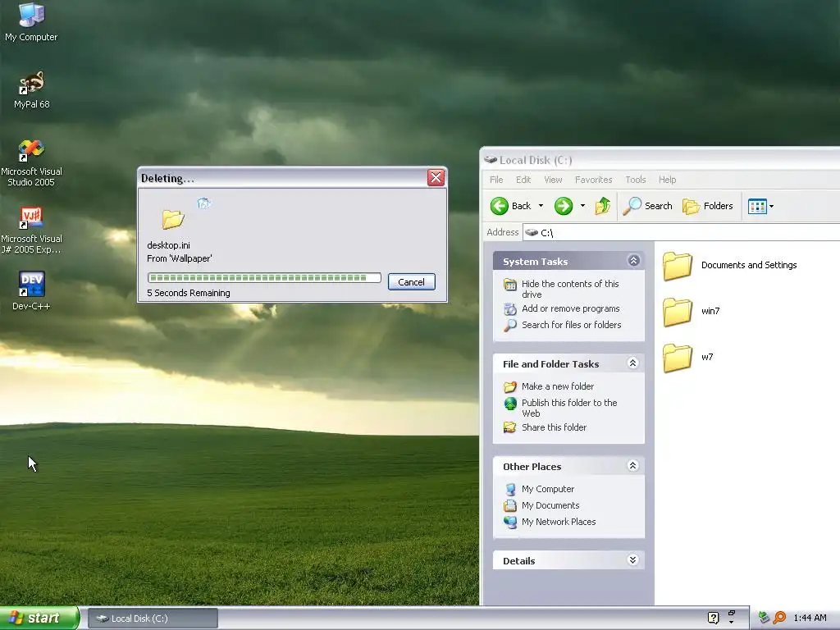Launch MyPal 68 browser shortcut
This screenshot has height=630, width=840.
(x=32, y=89)
